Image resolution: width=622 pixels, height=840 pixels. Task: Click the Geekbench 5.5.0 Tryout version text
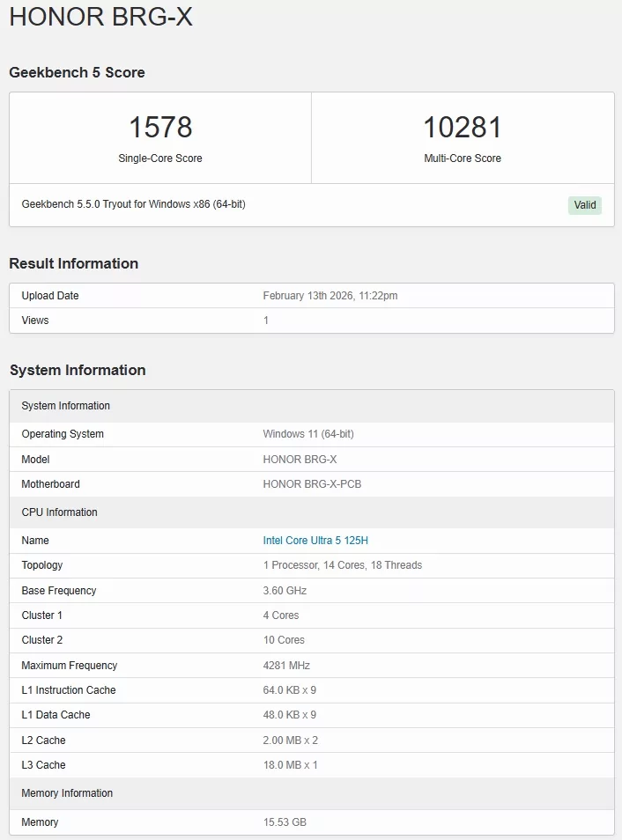pos(133,204)
